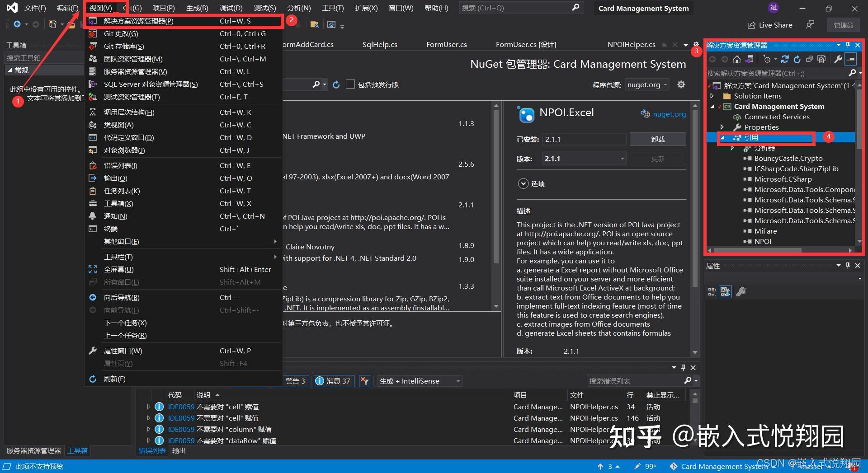868x473 pixels.
Task: Click the Home icon in Solution Explorer toolbar
Action: 736,59
